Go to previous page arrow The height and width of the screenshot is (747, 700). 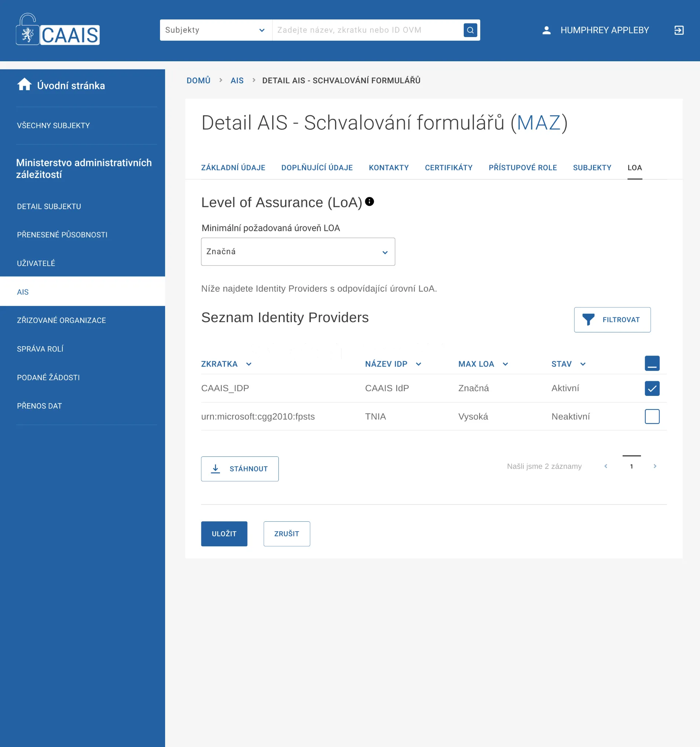606,466
